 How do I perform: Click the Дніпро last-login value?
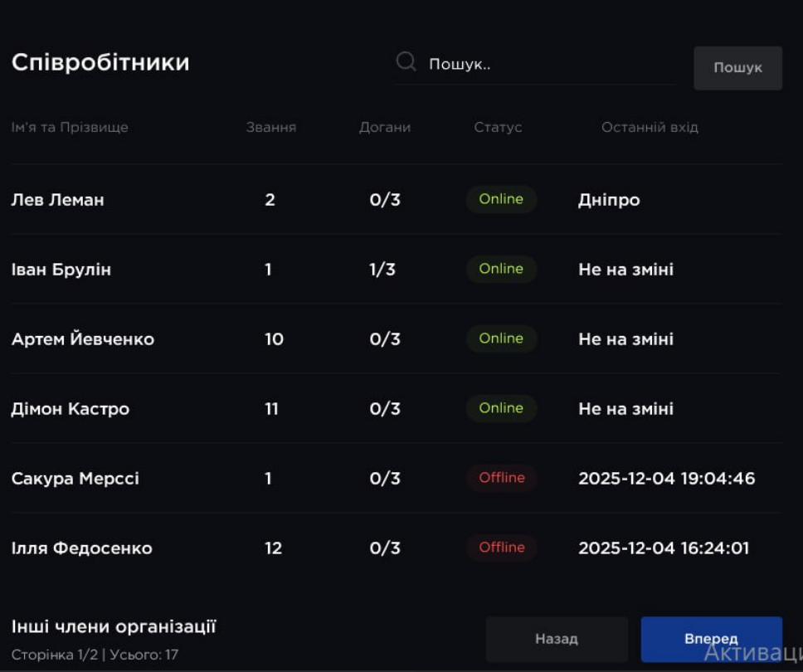point(609,200)
